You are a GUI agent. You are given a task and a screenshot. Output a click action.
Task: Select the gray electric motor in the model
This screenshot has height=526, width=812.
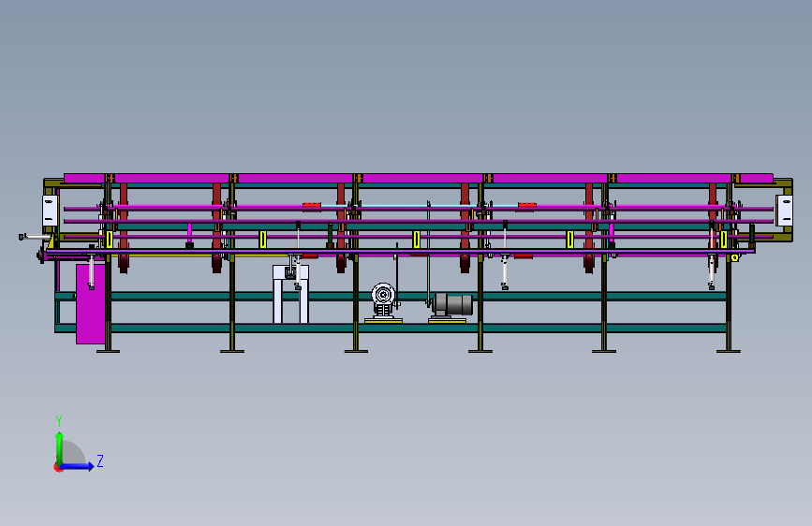(452, 304)
